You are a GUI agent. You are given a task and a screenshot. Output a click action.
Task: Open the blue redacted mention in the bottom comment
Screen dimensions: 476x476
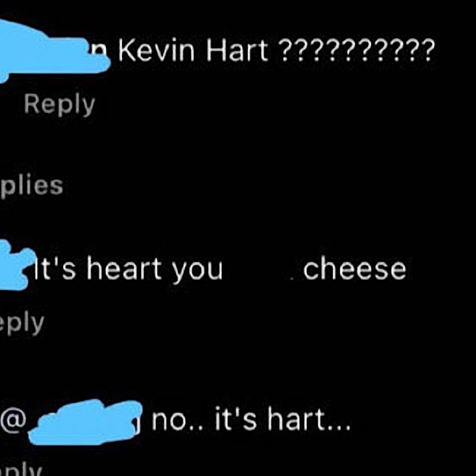pyautogui.click(x=85, y=422)
